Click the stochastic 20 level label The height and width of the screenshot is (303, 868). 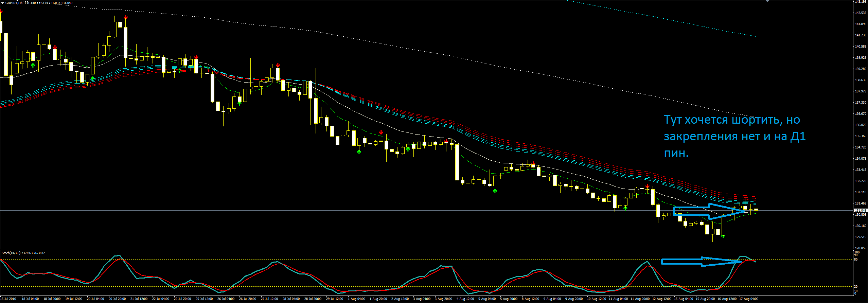click(x=856, y=287)
